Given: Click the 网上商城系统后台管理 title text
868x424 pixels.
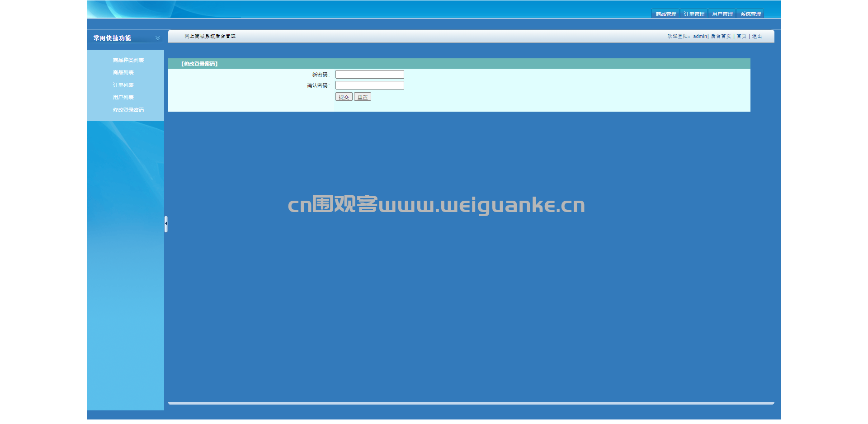Looking at the screenshot, I should 210,36.
